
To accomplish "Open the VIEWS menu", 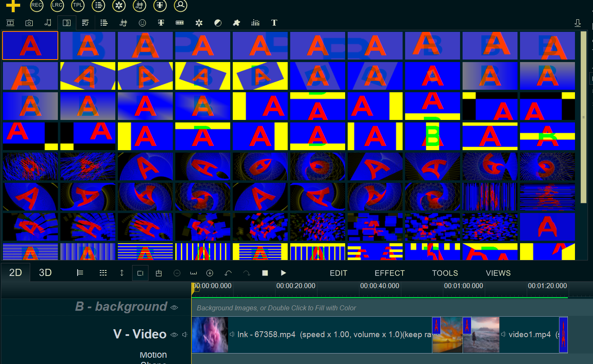I will pos(498,273).
